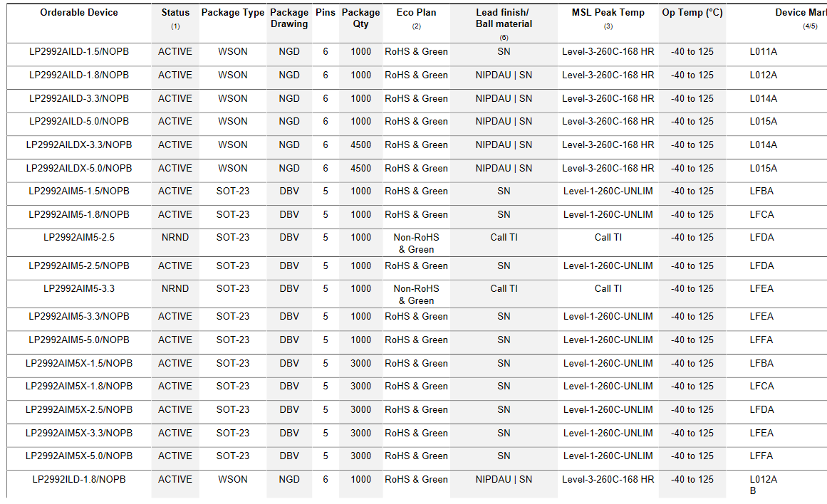This screenshot has height=504, width=827.
Task: Select the "MSL Peak Temp" column header
Action: 608,13
